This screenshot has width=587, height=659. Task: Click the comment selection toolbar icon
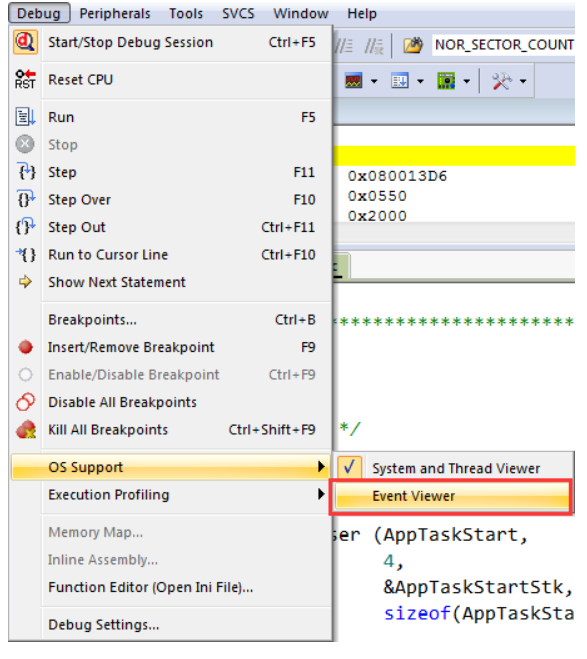pyautogui.click(x=344, y=45)
